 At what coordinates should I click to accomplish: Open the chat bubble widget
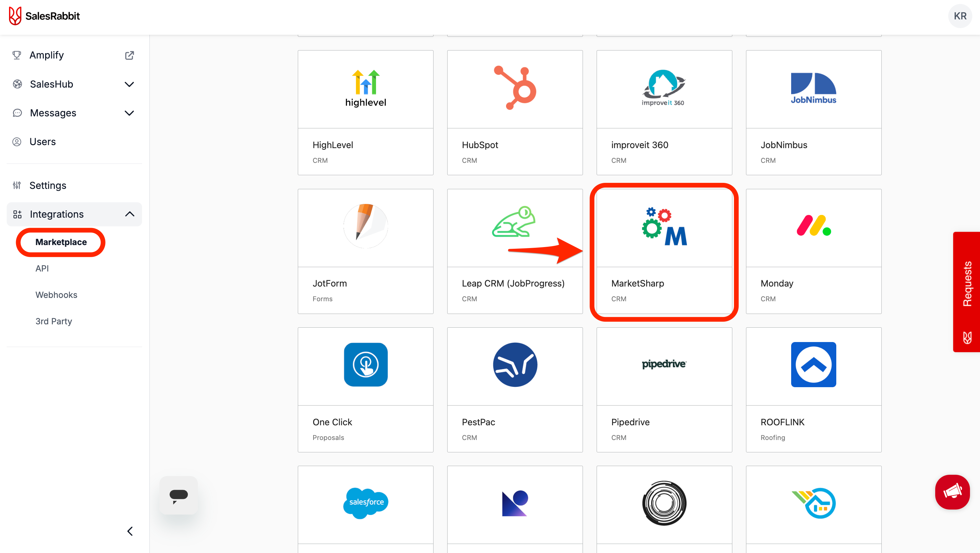pyautogui.click(x=178, y=495)
